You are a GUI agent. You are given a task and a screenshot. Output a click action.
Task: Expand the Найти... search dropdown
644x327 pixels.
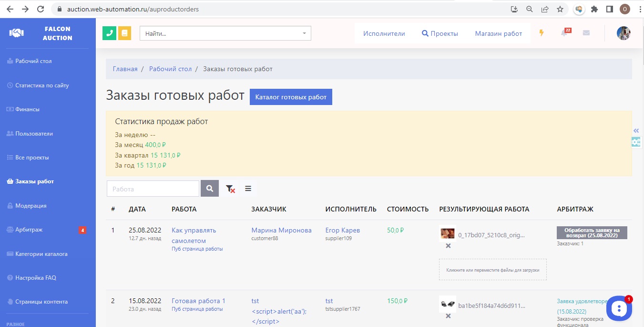(225, 33)
